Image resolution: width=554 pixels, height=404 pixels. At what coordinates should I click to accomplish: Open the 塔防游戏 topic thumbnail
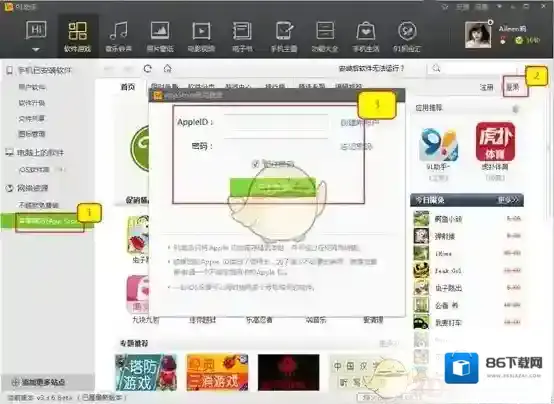146,373
